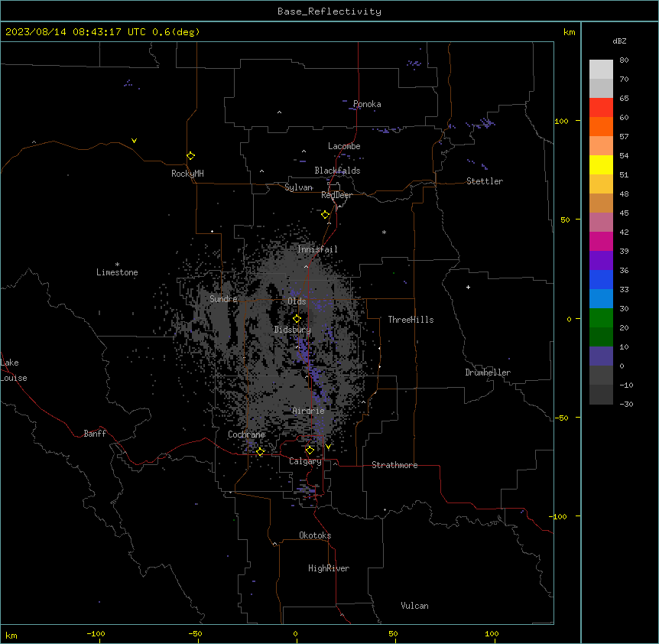Image resolution: width=659 pixels, height=644 pixels.
Task: Click the Banff label
Action: pos(95,434)
